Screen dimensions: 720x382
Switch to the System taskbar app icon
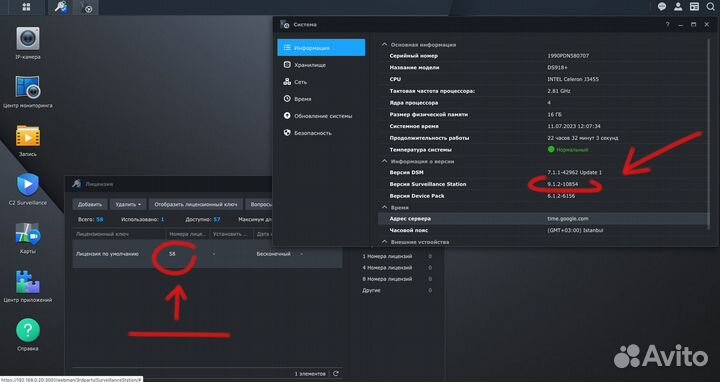[x=86, y=7]
